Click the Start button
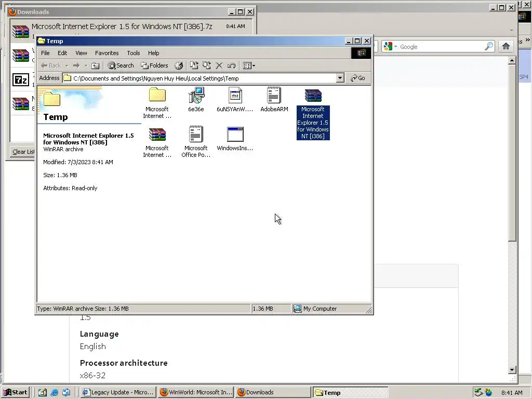Image resolution: width=532 pixels, height=399 pixels. [x=16, y=392]
